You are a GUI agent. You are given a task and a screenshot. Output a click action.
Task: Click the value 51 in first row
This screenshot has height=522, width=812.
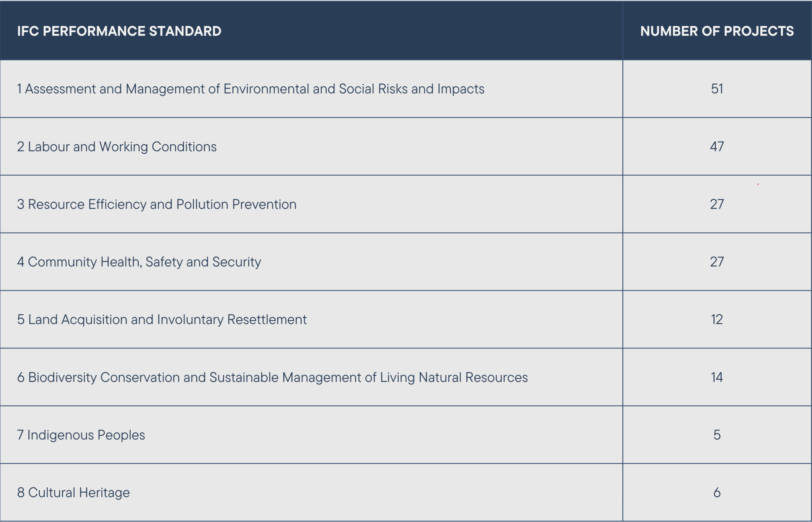[717, 89]
